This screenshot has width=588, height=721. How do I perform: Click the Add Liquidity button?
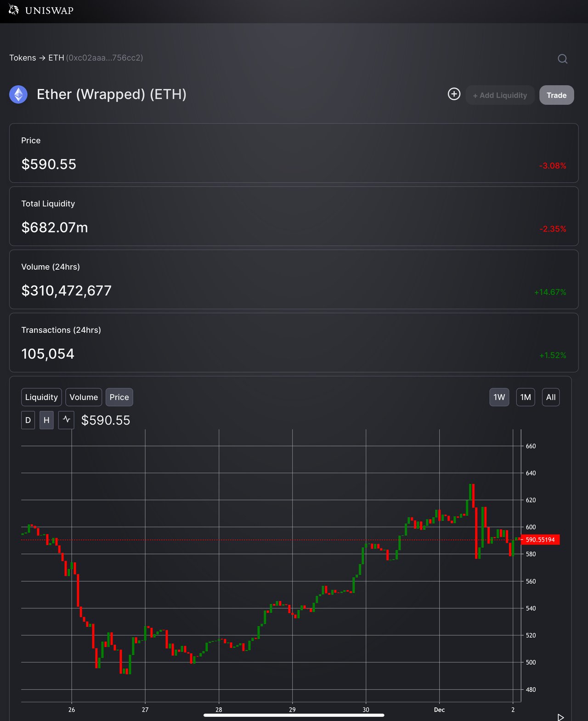(x=500, y=95)
